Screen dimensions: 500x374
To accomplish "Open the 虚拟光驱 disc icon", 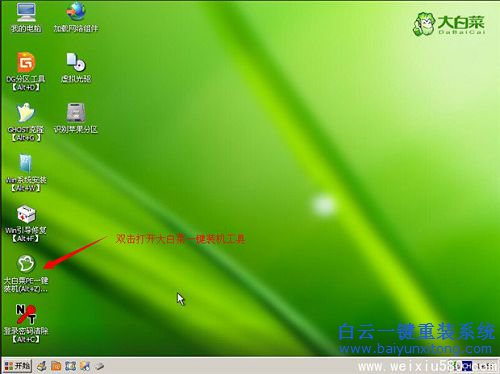I will tap(76, 68).
